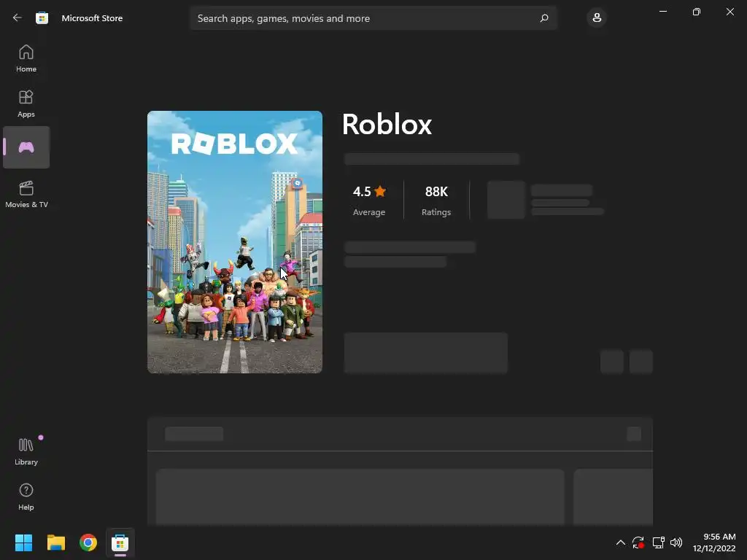Open the Library in sidebar
The height and width of the screenshot is (560, 747).
(x=26, y=451)
